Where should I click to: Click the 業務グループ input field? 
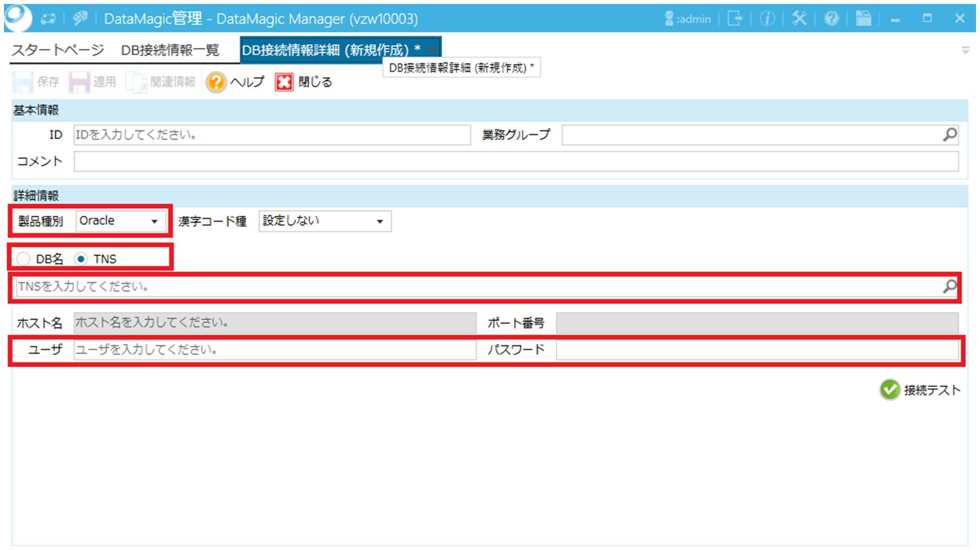click(x=760, y=135)
